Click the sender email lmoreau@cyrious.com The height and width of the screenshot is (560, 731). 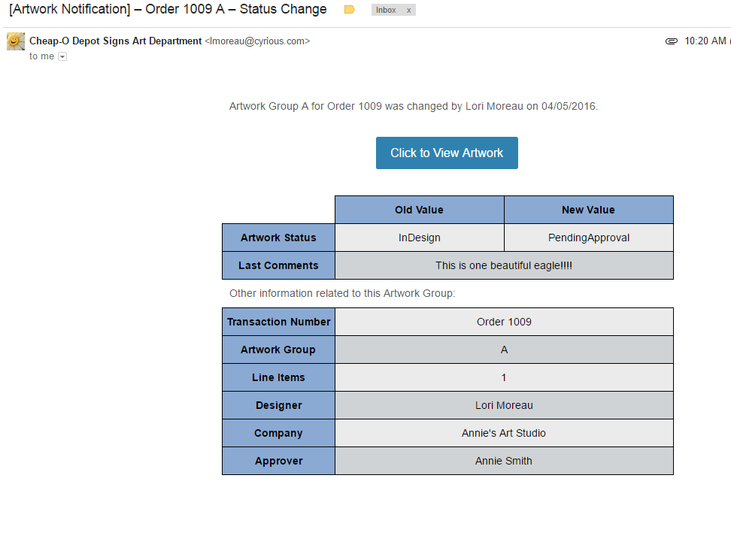tap(257, 41)
